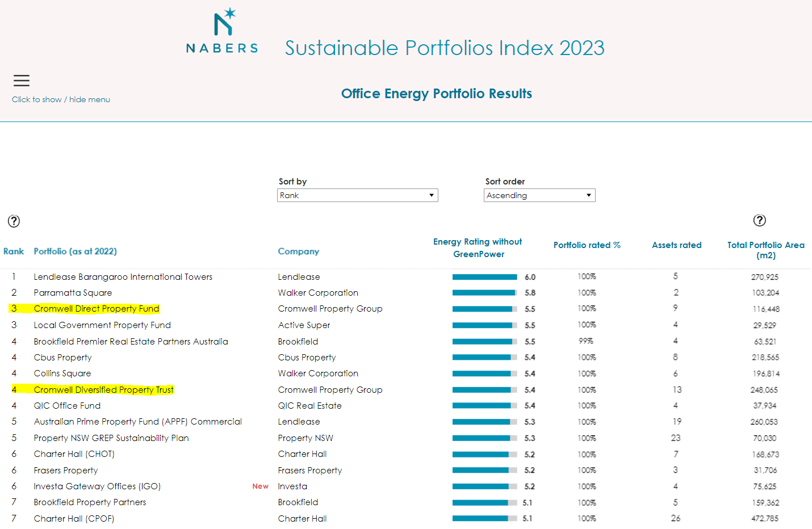Select highlighted Cromwell Diversified Property Trust
The image size is (812, 529).
(104, 390)
